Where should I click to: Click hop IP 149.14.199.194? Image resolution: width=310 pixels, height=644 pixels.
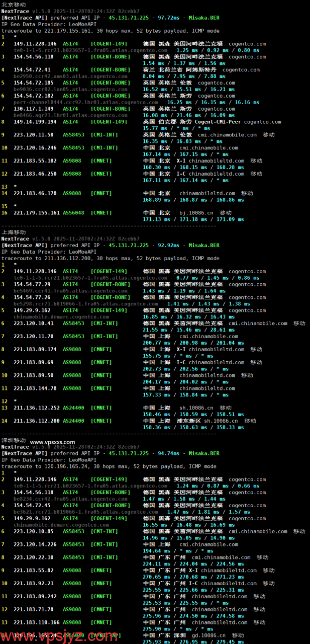[x=35, y=122]
